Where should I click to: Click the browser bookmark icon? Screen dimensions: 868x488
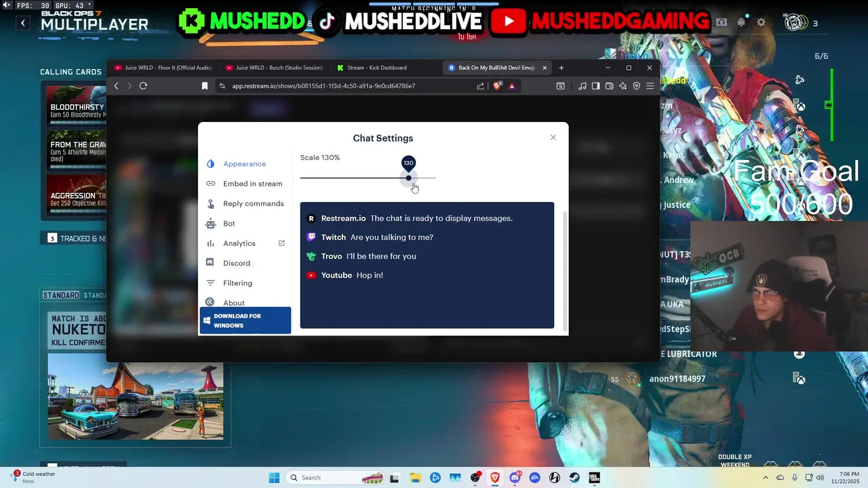[x=204, y=86]
